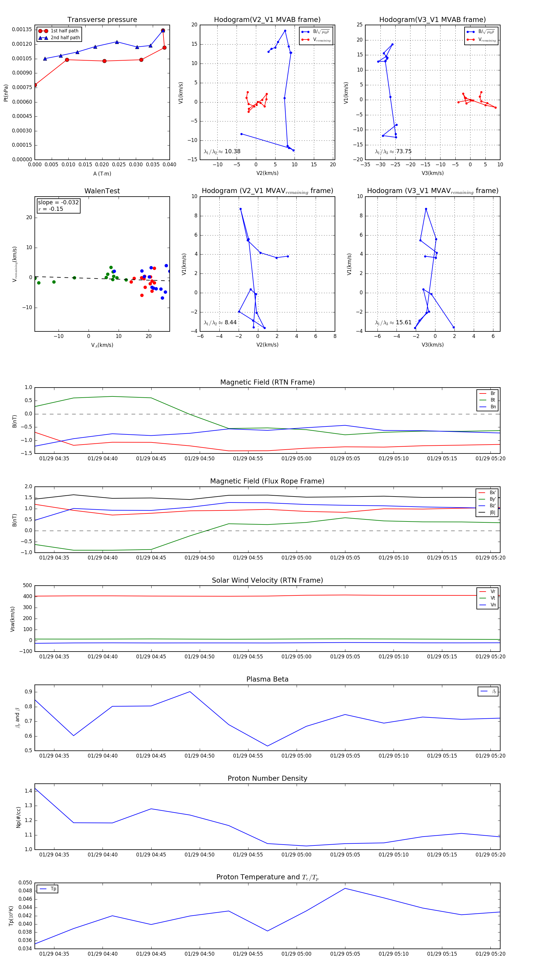
Task: Select the "2nd half path" legend entry
Action: [59, 38]
